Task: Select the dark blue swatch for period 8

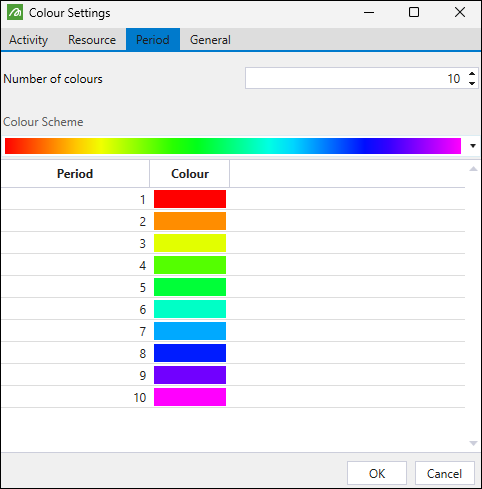Action: pyautogui.click(x=190, y=353)
